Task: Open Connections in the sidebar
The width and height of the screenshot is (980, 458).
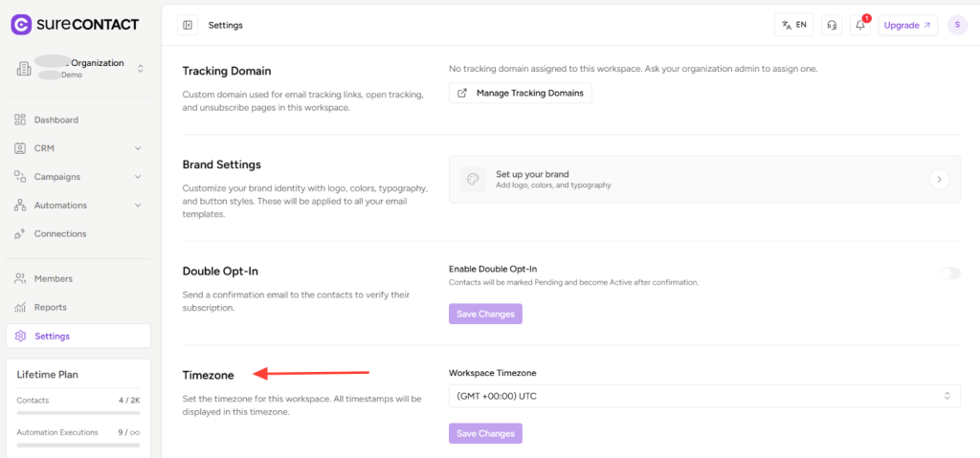Action: 59,234
